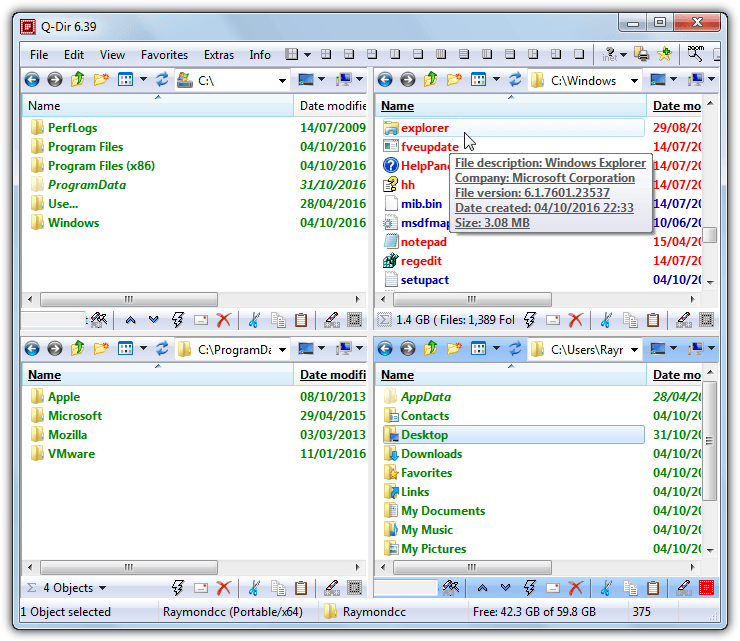The width and height of the screenshot is (740, 641).
Task: Sort C:\ pane by Date modified column
Action: 331,106
